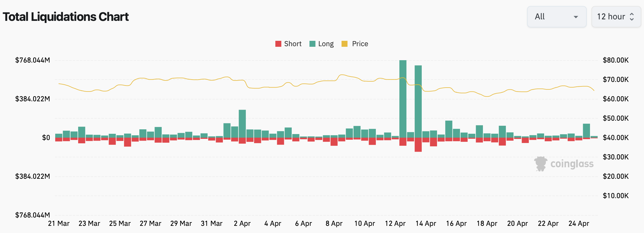Open the 12 hour interval selector

(x=616, y=17)
